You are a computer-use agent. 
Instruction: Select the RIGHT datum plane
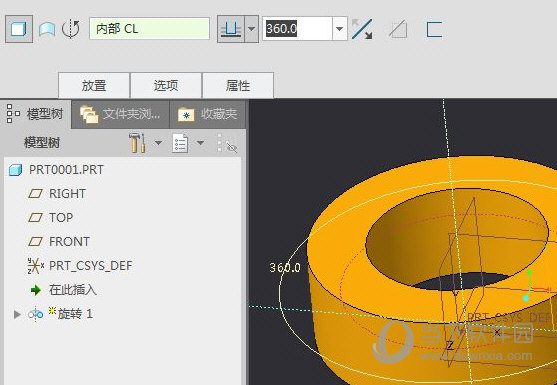[x=67, y=194]
